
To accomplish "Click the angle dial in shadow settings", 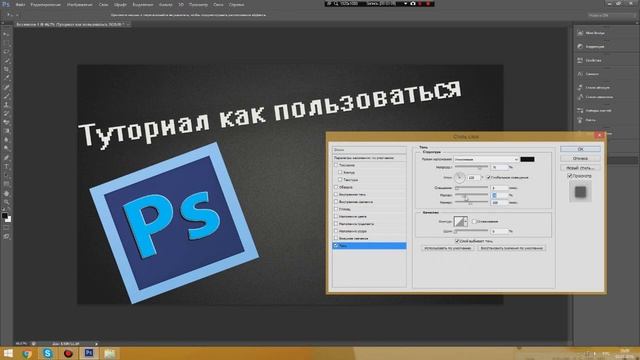I will [x=460, y=177].
